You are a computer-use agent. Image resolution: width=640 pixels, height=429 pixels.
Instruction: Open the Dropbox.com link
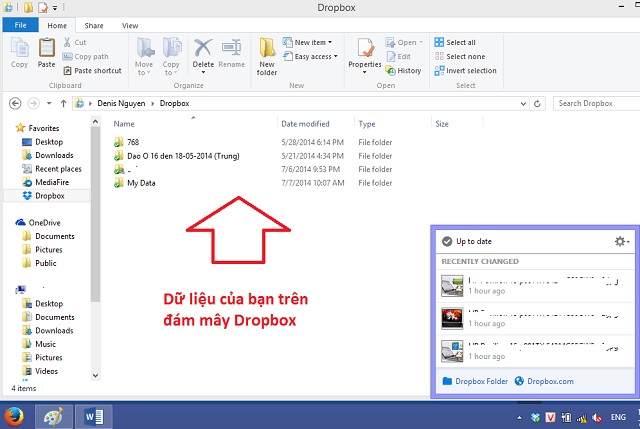548,381
